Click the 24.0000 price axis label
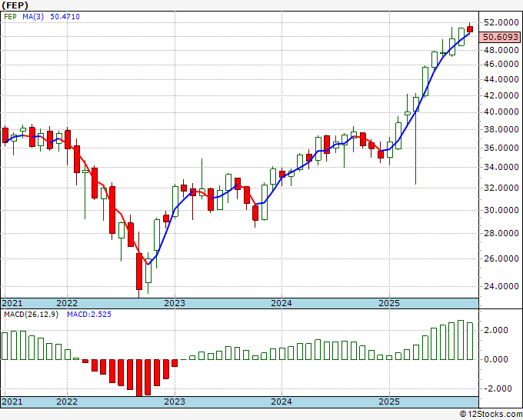Screen dimensions: 523x420 point(501,286)
